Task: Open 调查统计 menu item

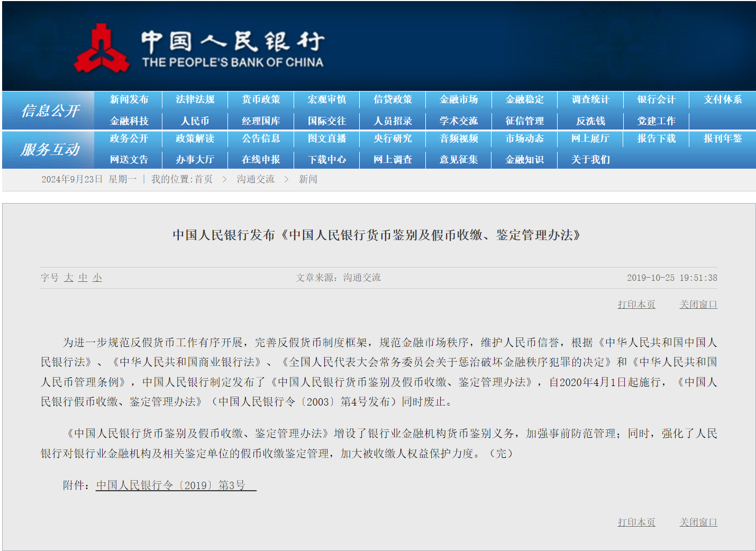Action: [590, 99]
